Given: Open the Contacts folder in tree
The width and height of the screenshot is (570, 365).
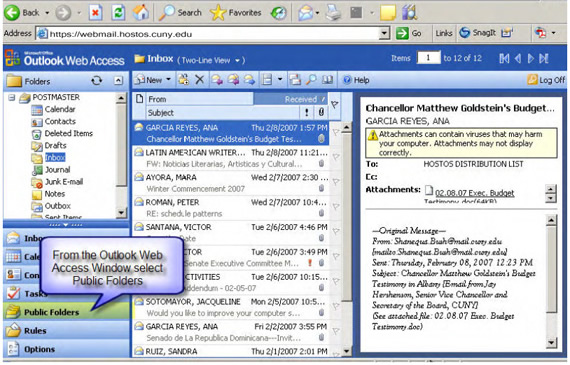Looking at the screenshot, I should pos(53,121).
